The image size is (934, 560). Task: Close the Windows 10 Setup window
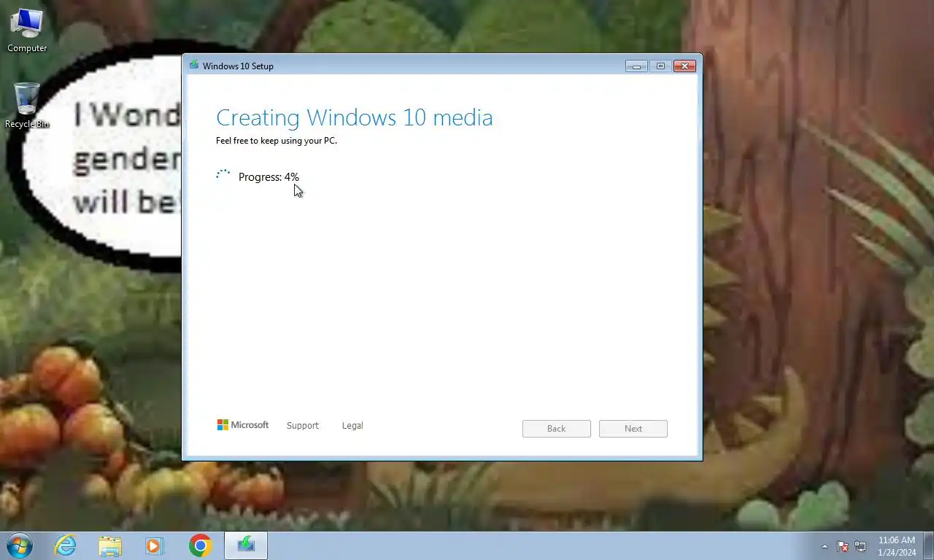pyautogui.click(x=684, y=66)
